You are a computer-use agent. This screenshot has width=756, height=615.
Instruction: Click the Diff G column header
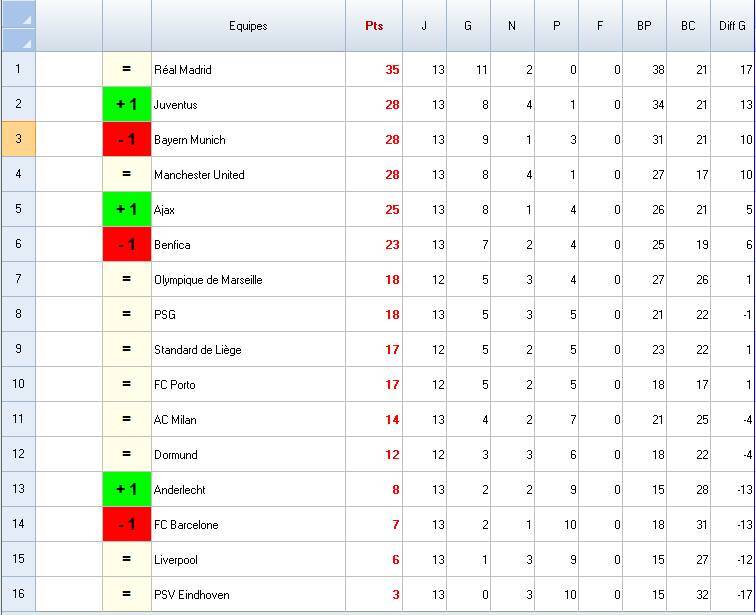click(732, 26)
